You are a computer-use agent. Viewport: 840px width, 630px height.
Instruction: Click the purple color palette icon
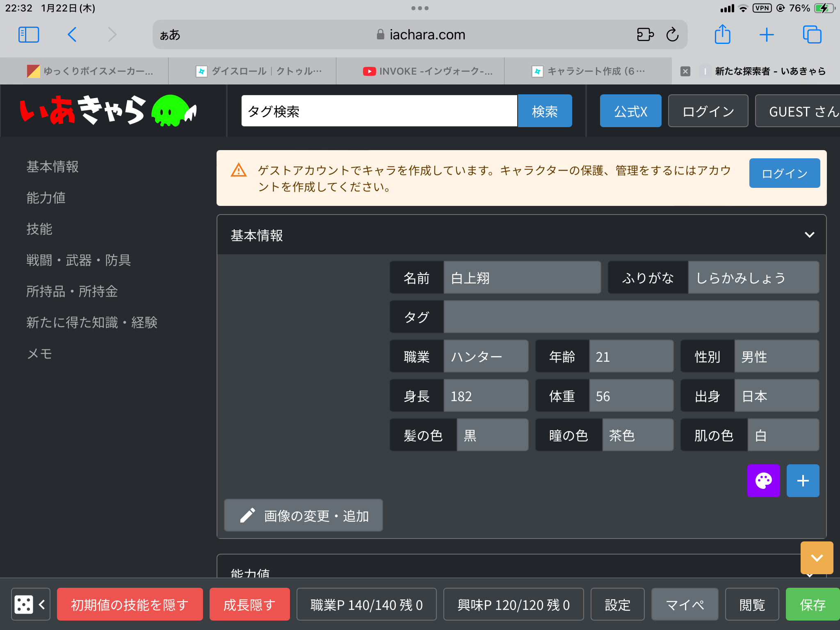click(x=763, y=481)
